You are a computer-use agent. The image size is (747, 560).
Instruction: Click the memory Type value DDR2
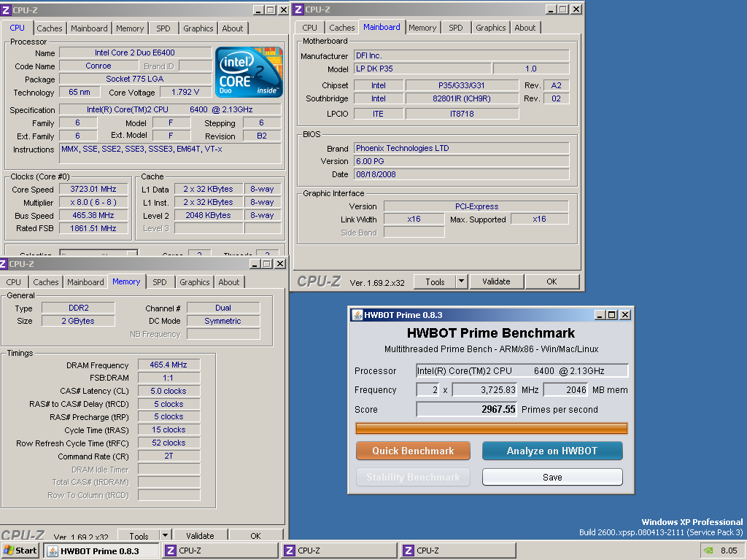coord(78,308)
